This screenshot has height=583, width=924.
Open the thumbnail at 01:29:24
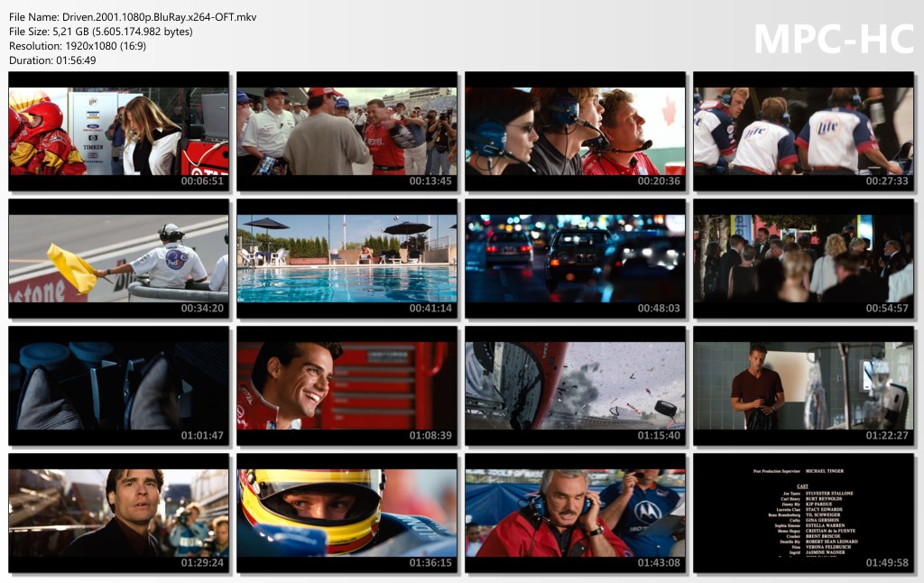click(119, 513)
